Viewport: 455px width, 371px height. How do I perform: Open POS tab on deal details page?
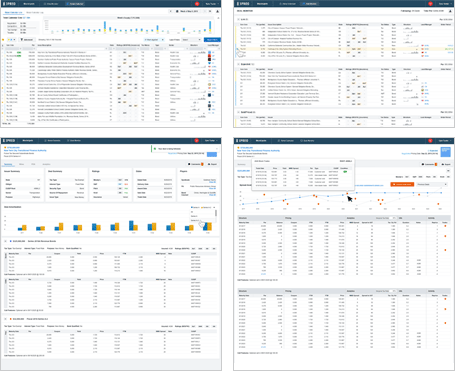tap(33, 164)
